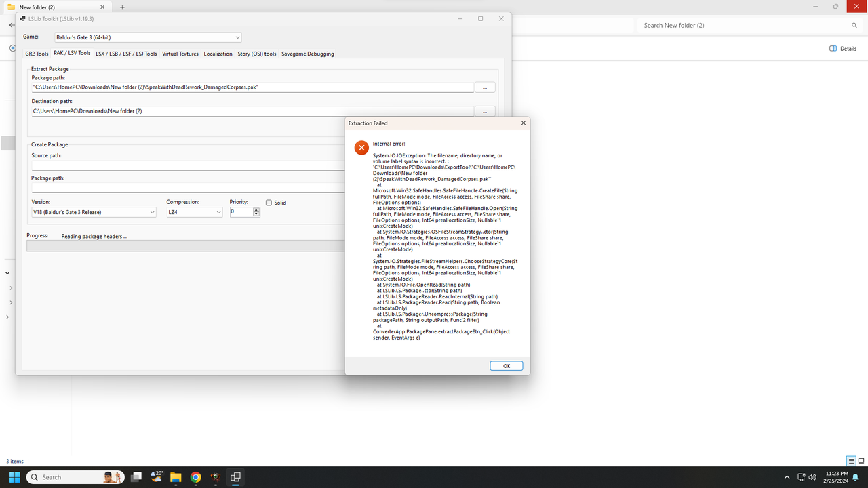The width and height of the screenshot is (868, 488).
Task: Switch File Explorer to details list view
Action: coord(852,461)
